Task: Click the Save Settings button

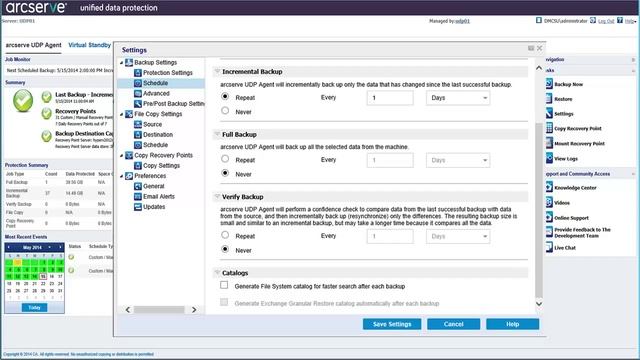Action: click(x=392, y=324)
